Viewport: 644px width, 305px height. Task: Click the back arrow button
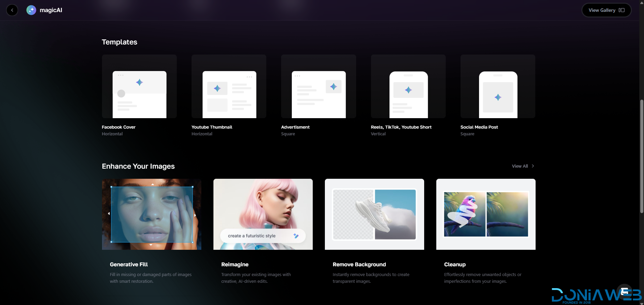12,10
